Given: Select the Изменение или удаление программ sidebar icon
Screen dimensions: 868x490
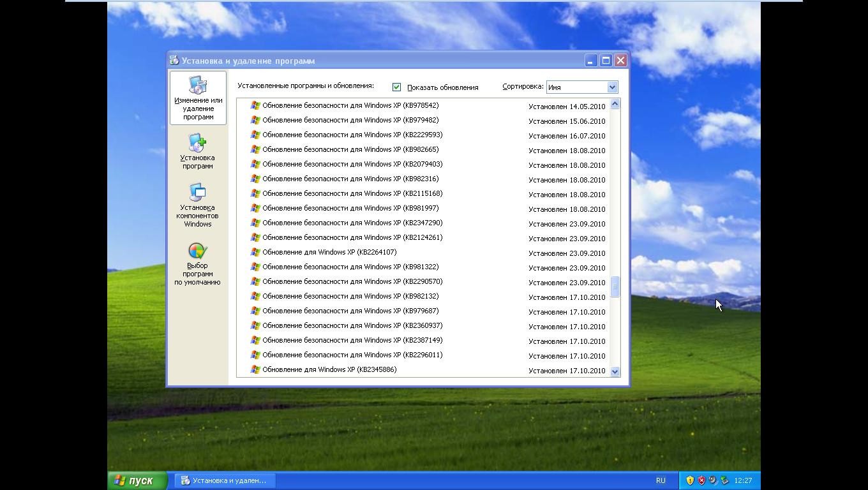Looking at the screenshot, I should (198, 98).
